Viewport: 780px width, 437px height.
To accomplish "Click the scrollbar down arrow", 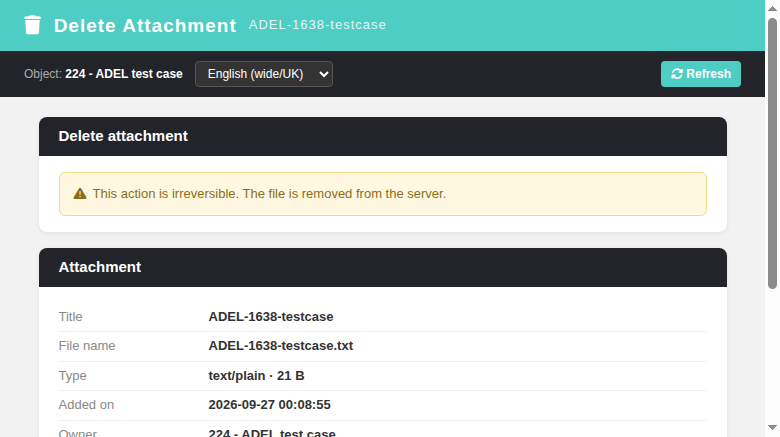I will point(772,428).
